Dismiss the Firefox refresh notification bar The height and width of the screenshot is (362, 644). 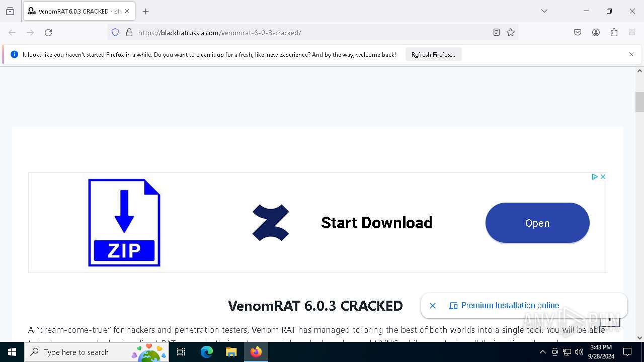(631, 54)
